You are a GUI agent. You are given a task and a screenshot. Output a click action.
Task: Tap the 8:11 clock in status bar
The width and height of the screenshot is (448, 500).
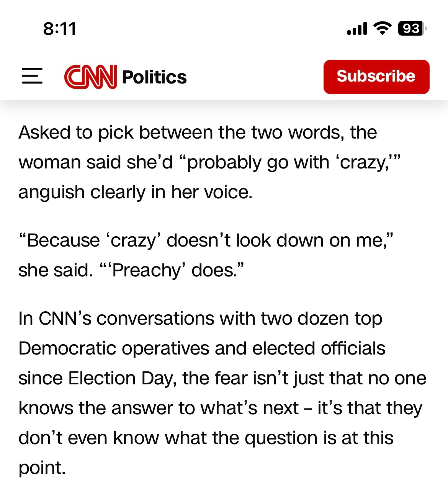[x=60, y=29]
